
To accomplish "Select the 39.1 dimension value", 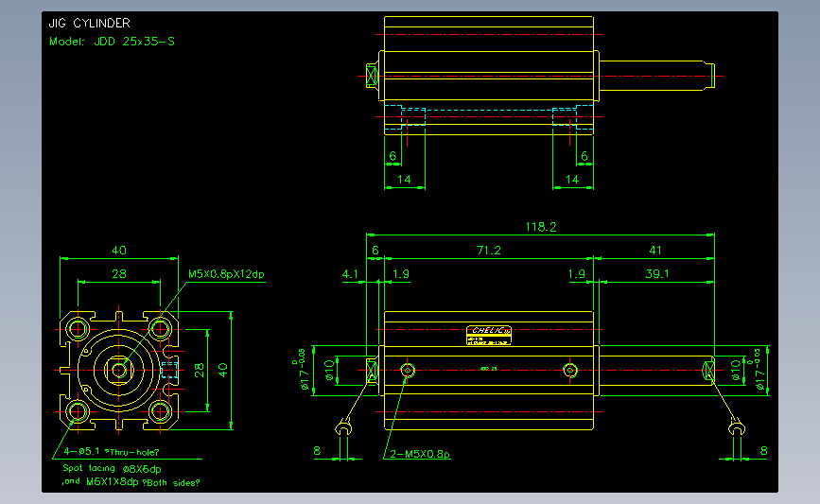I will tap(656, 274).
